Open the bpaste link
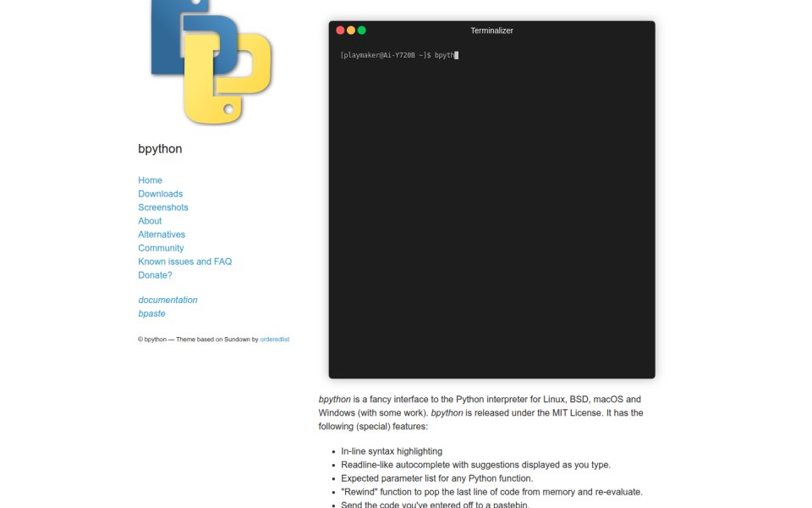Viewport: 812px width, 508px height. [x=151, y=313]
